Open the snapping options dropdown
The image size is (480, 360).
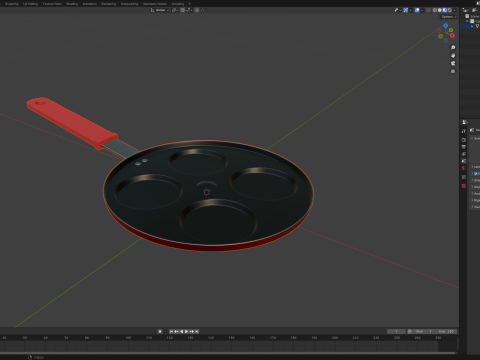pos(189,10)
